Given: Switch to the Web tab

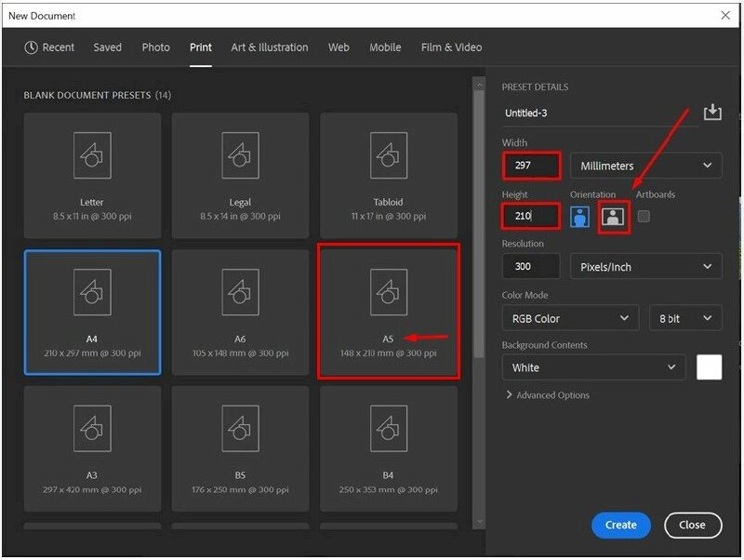Looking at the screenshot, I should pos(339,47).
